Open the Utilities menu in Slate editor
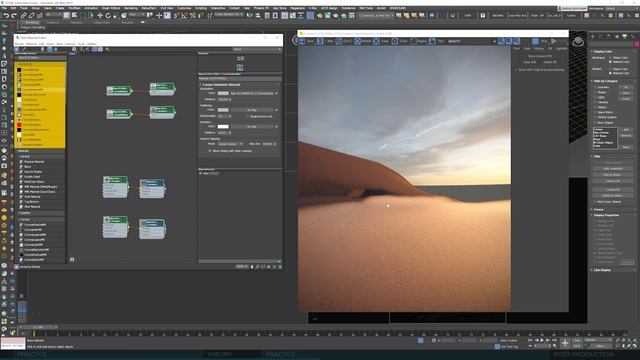 tap(92, 44)
